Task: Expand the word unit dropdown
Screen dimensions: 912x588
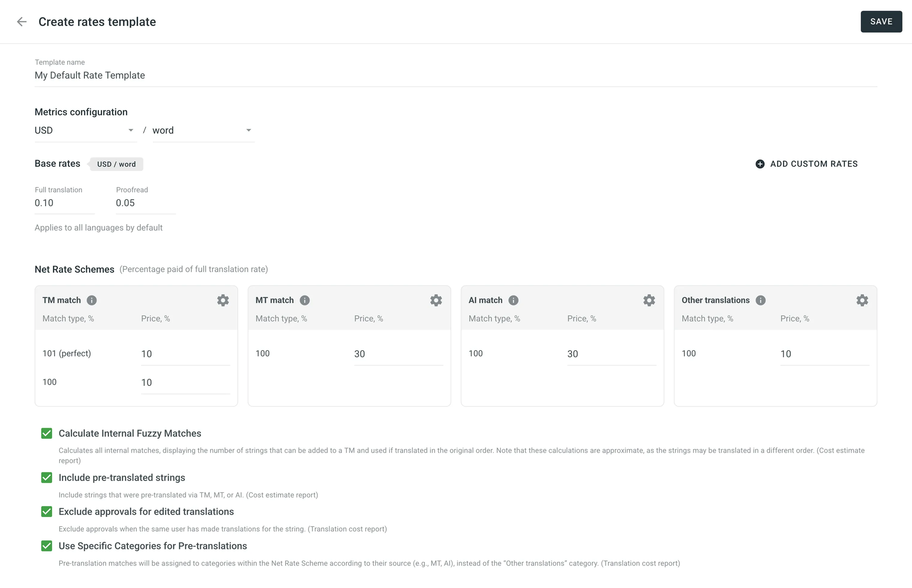Action: click(x=203, y=131)
